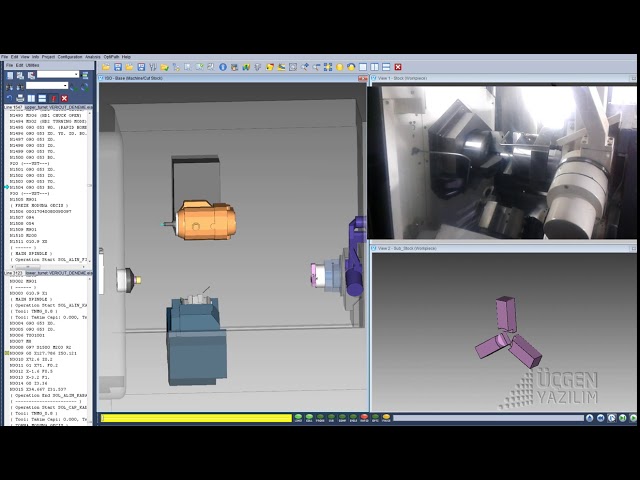Image resolution: width=640 pixels, height=480 pixels.
Task: Click the red exclamation icon in NC panel
Action: (x=53, y=98)
